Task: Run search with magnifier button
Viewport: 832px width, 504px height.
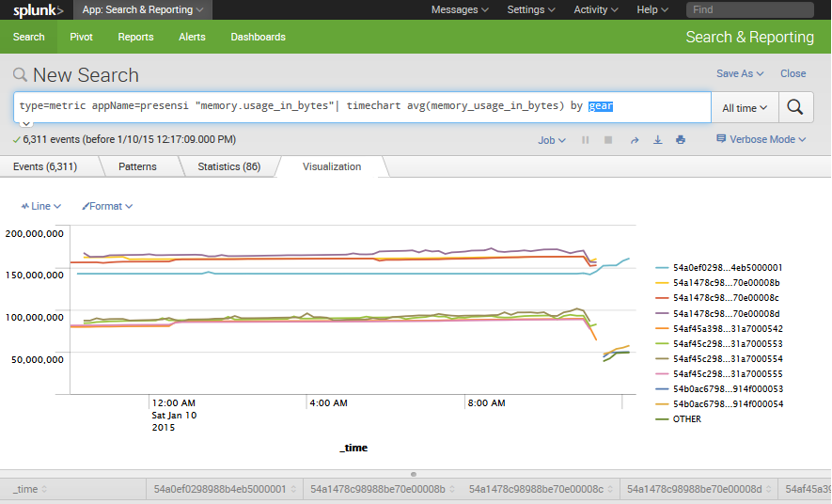Action: point(795,107)
